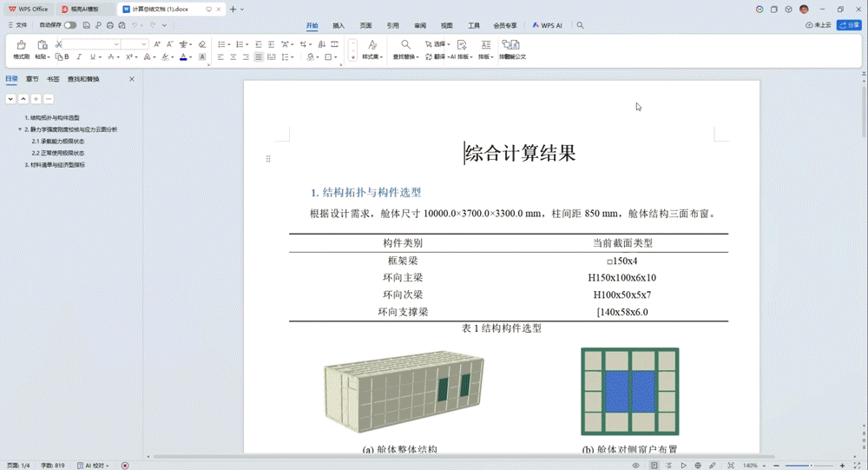868x470 pixels.
Task: Click the reading play icon in status bar
Action: [x=683, y=466]
